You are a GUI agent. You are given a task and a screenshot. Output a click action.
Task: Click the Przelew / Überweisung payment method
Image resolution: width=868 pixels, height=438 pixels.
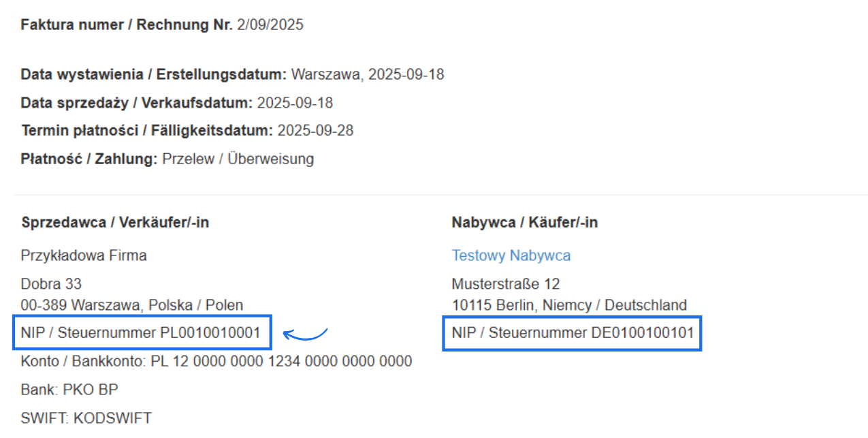click(238, 159)
